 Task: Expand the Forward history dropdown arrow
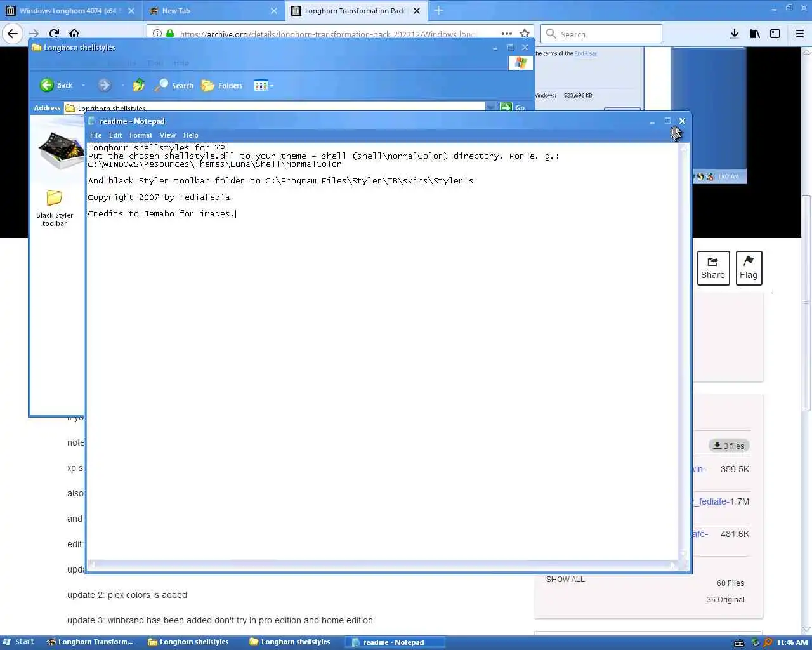[x=122, y=86]
